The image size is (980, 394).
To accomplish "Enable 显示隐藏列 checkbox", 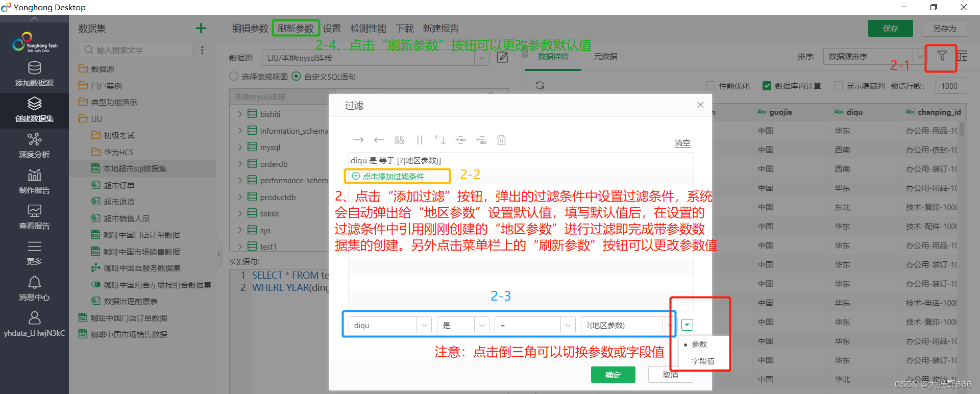I will click(x=838, y=86).
